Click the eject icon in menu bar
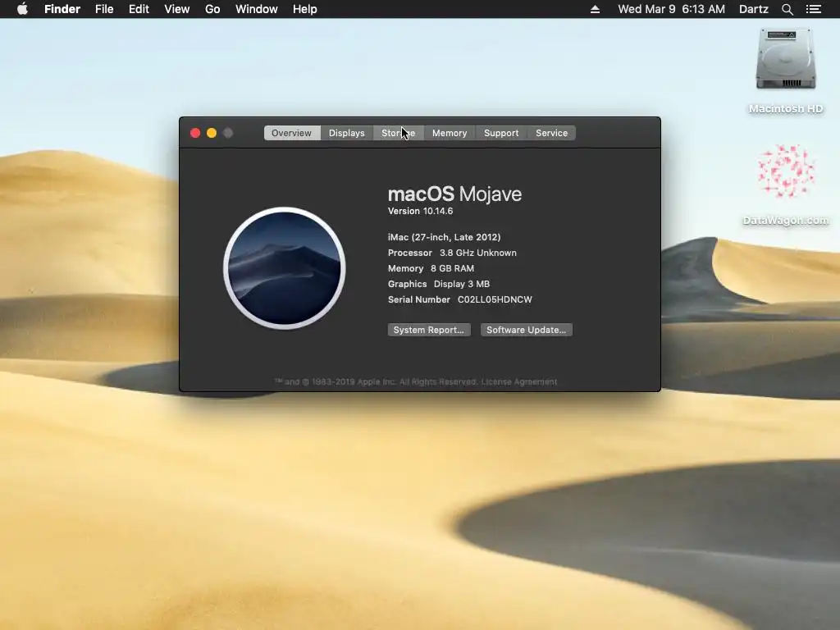Screen dimensions: 840x630 click(595, 9)
